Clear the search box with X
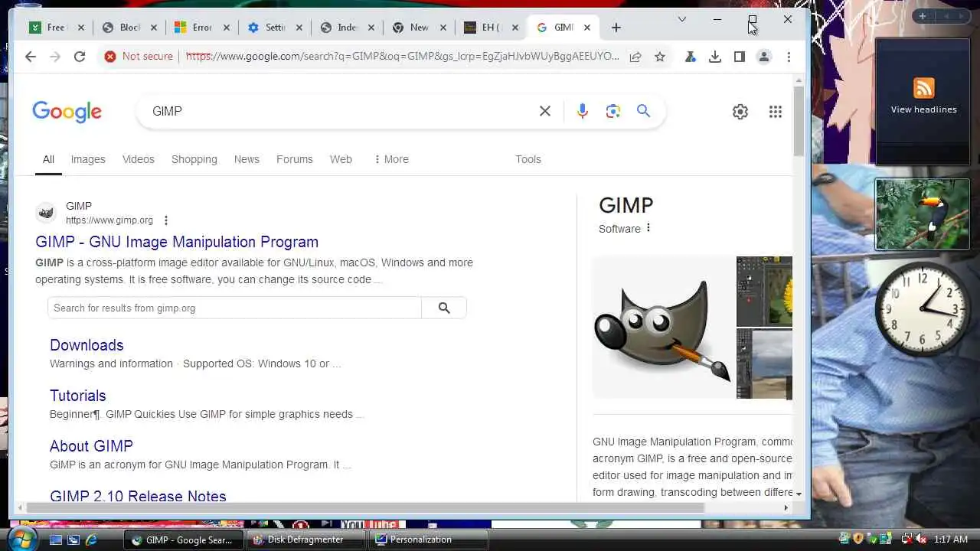The image size is (980, 551). (545, 111)
